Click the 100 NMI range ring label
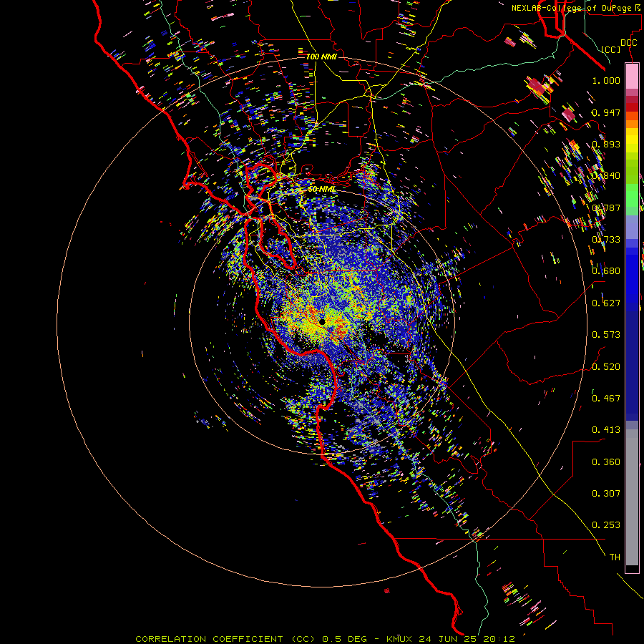 321,57
